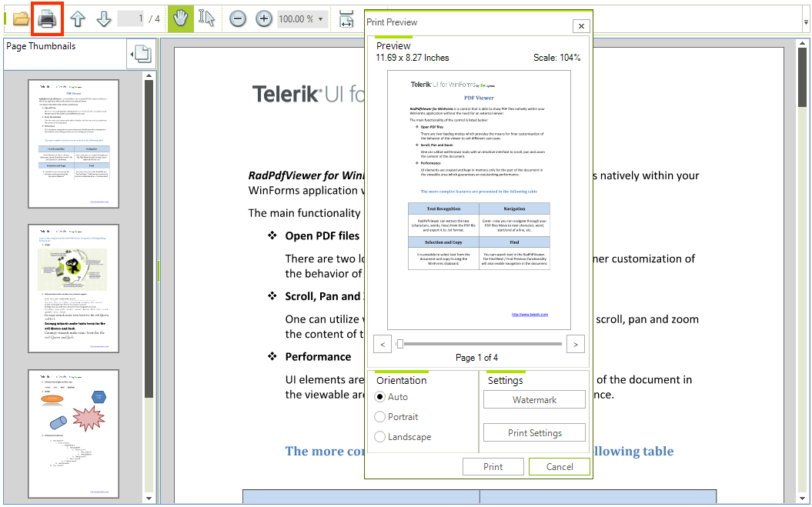Screen dimensions: 812x507
Task: Select first page thumbnail
Action: (x=74, y=144)
